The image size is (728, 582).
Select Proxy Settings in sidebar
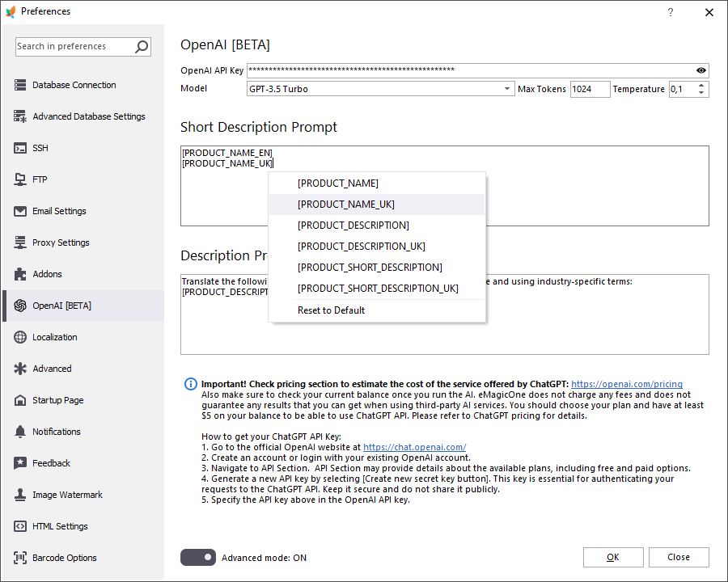coord(83,242)
